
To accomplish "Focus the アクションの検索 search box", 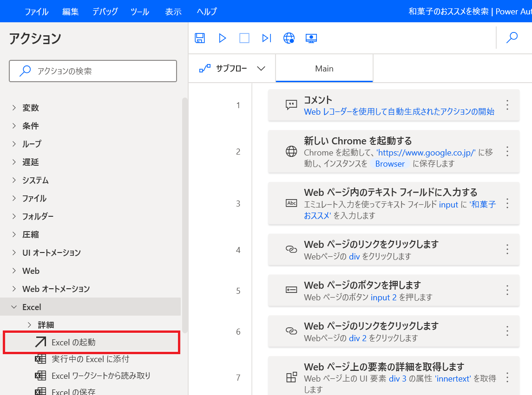I will 93,71.
